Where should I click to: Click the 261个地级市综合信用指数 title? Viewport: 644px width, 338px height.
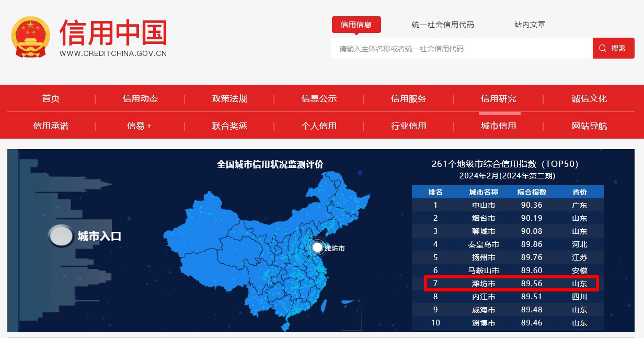[x=505, y=164]
